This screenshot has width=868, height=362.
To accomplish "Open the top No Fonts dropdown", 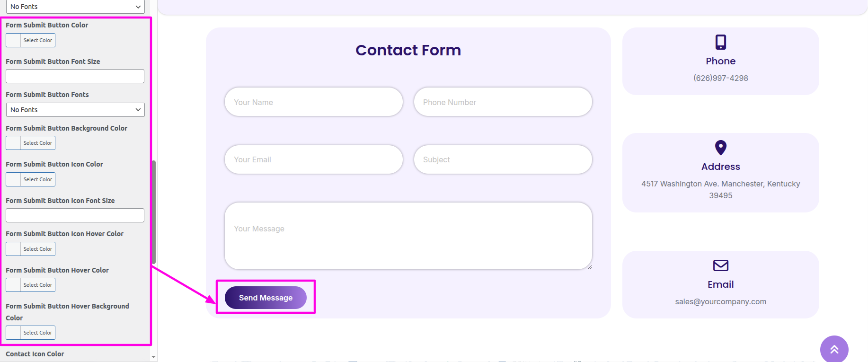I will tap(75, 7).
